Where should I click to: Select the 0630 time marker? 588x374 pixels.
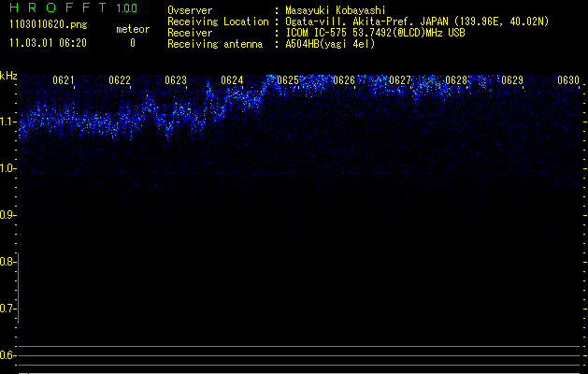pyautogui.click(x=568, y=80)
